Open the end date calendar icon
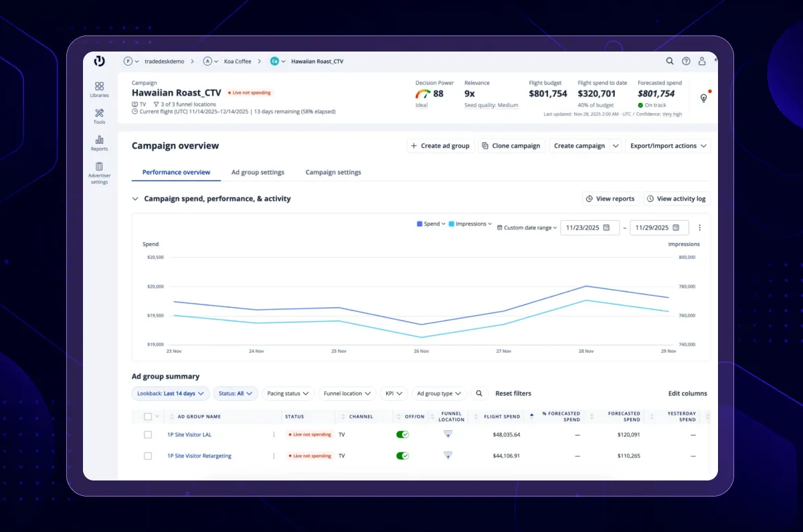The height and width of the screenshot is (532, 803). pyautogui.click(x=676, y=228)
